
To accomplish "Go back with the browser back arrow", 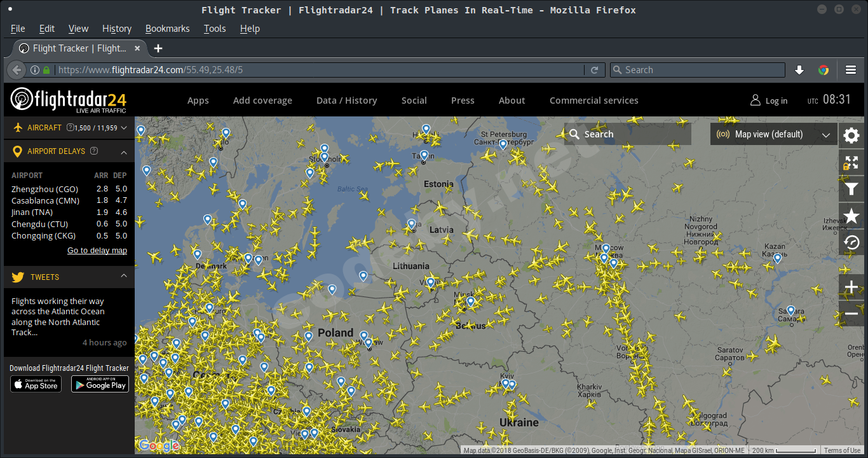I will (x=17, y=70).
